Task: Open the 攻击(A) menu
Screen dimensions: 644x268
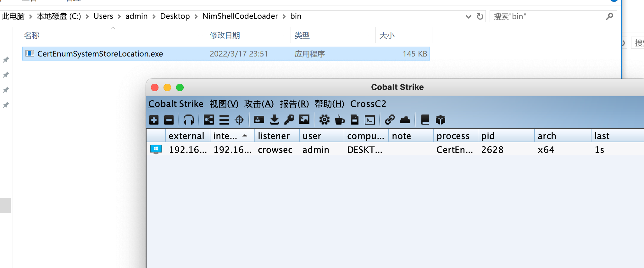Action: coord(259,104)
